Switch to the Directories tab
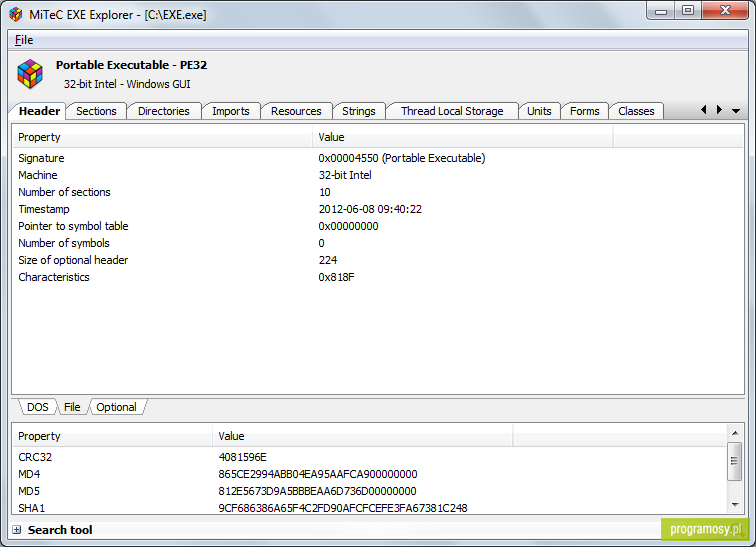Viewport: 756px width, 547px height. [x=164, y=111]
